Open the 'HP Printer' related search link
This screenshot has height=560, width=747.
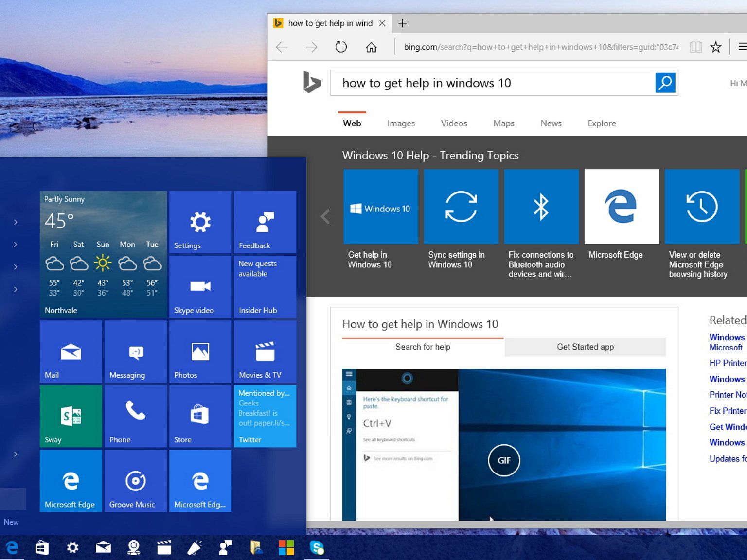tap(728, 363)
